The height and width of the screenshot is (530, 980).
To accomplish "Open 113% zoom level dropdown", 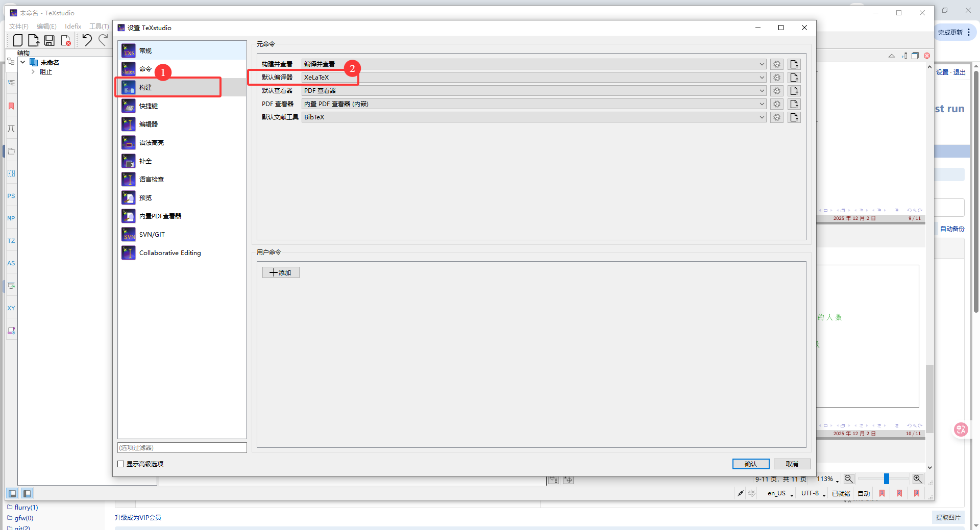I will pos(827,479).
